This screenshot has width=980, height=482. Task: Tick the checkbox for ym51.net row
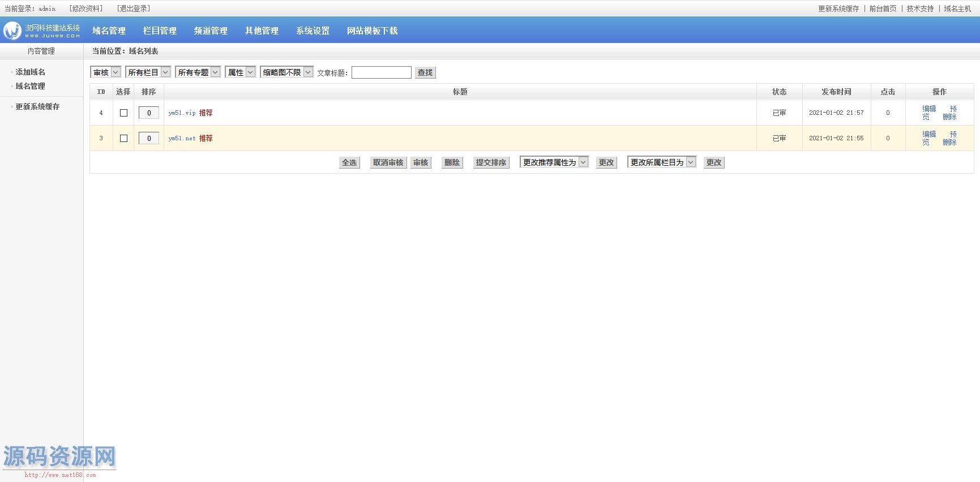pyautogui.click(x=123, y=139)
